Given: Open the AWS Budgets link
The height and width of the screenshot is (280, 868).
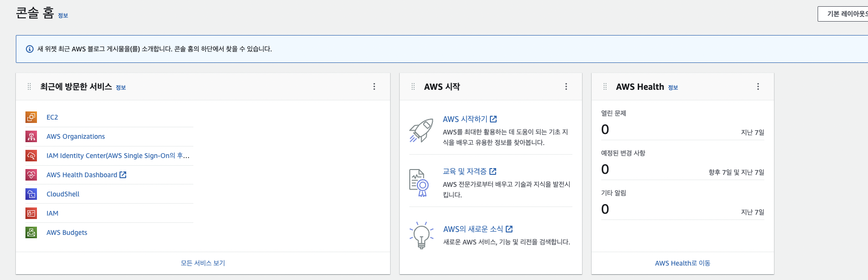Looking at the screenshot, I should [x=67, y=232].
